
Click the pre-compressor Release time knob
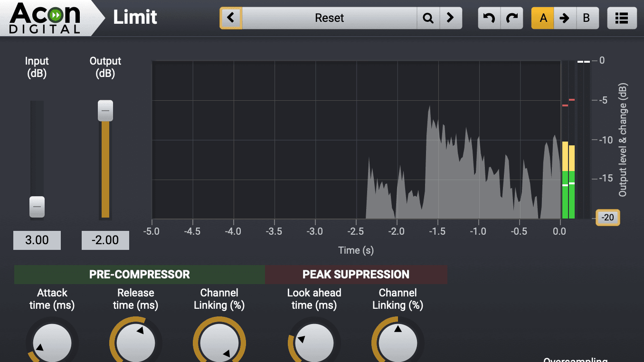coord(135,342)
